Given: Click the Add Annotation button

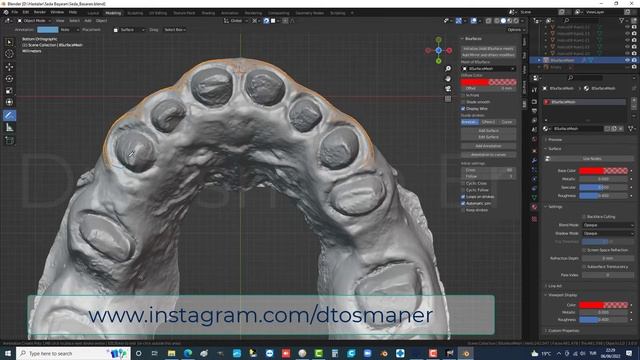Looking at the screenshot, I should coord(489,146).
